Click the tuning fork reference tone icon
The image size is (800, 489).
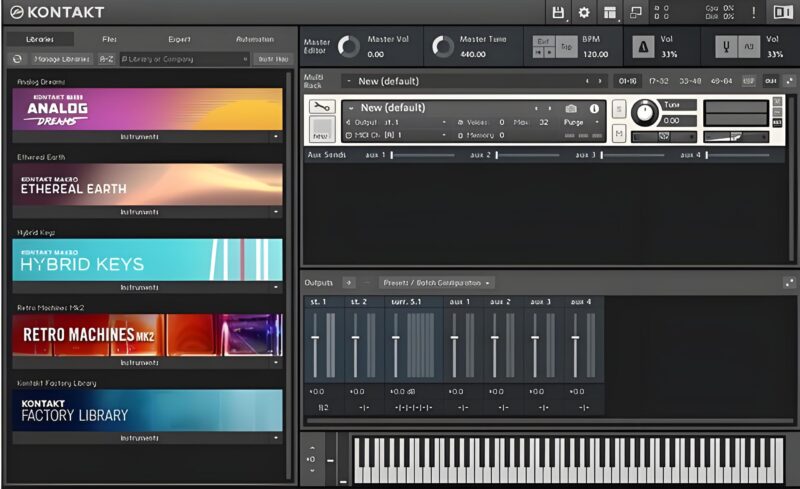click(x=727, y=47)
